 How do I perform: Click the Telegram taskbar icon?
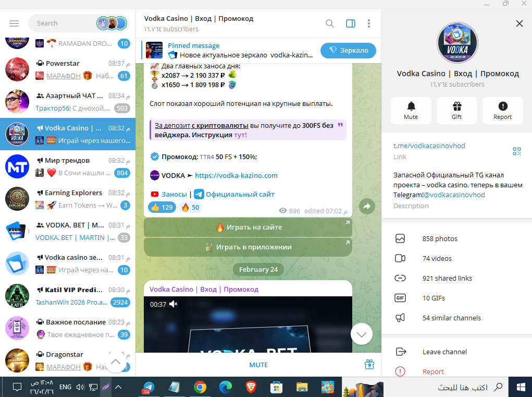[x=149, y=387]
